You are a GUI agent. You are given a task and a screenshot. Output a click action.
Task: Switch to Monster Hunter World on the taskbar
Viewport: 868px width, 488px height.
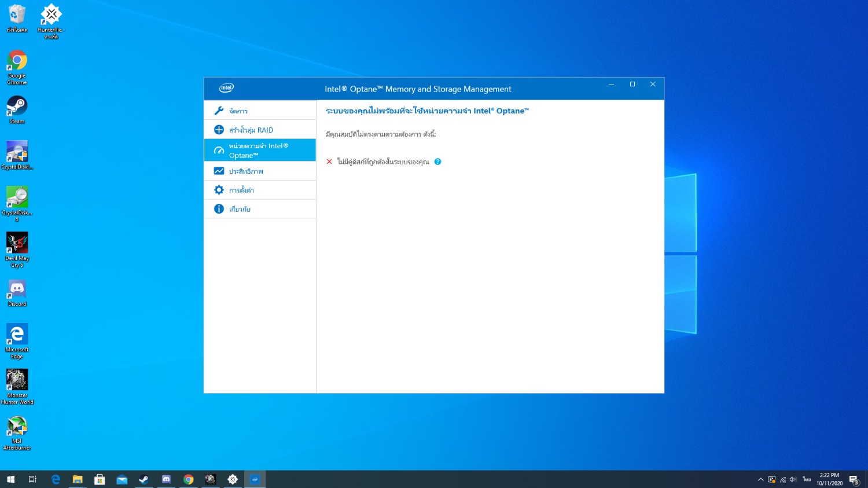tap(211, 479)
